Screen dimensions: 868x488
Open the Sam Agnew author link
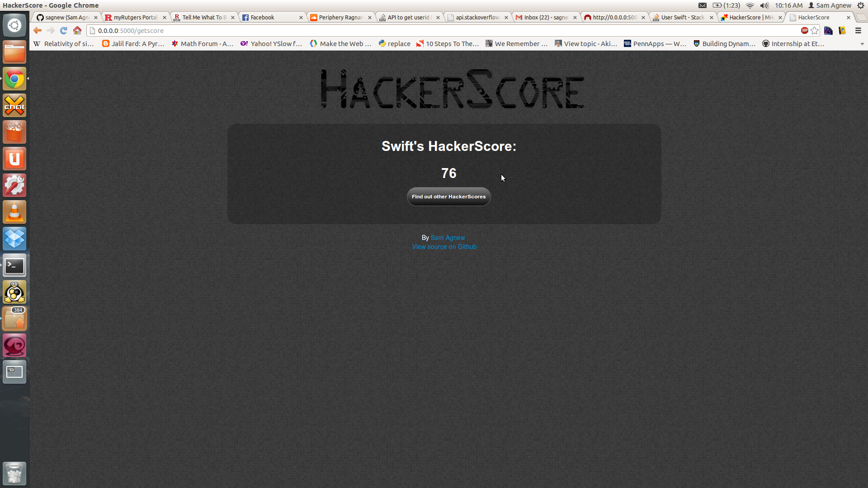[x=448, y=238]
